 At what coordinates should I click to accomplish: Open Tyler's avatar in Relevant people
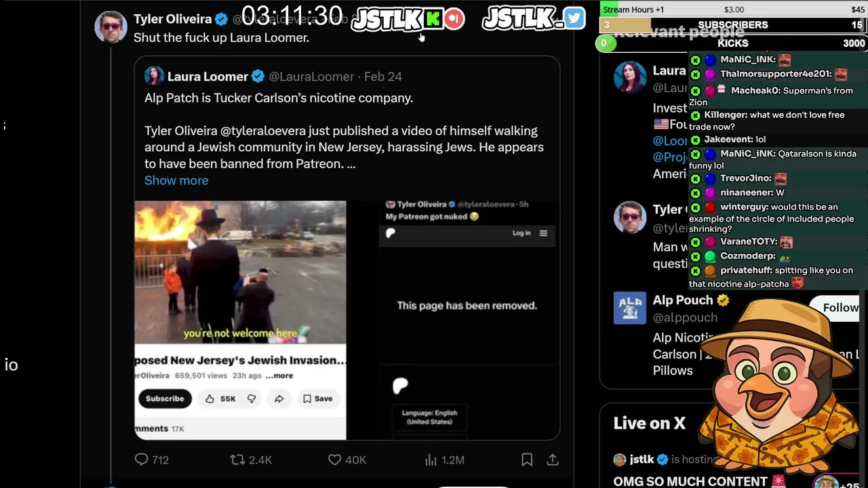click(x=630, y=217)
